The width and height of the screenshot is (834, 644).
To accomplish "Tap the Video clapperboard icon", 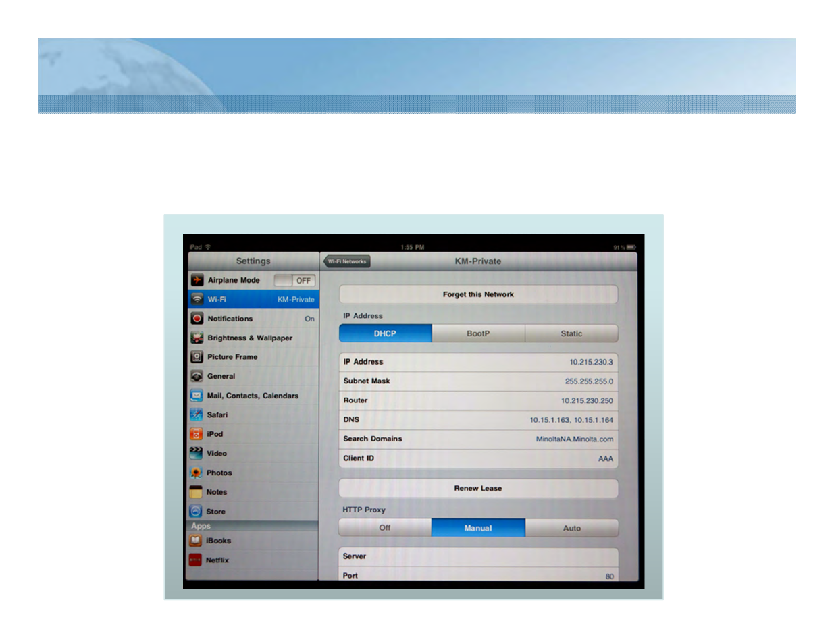I will (197, 453).
